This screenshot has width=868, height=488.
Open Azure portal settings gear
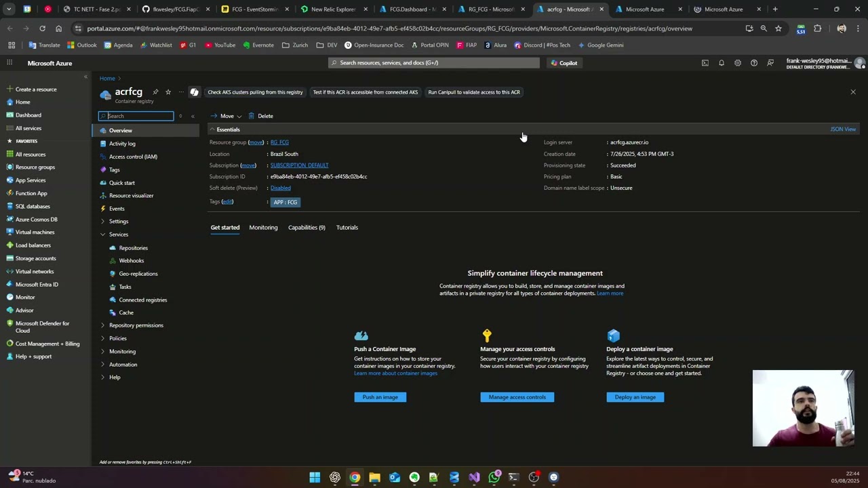(x=738, y=63)
